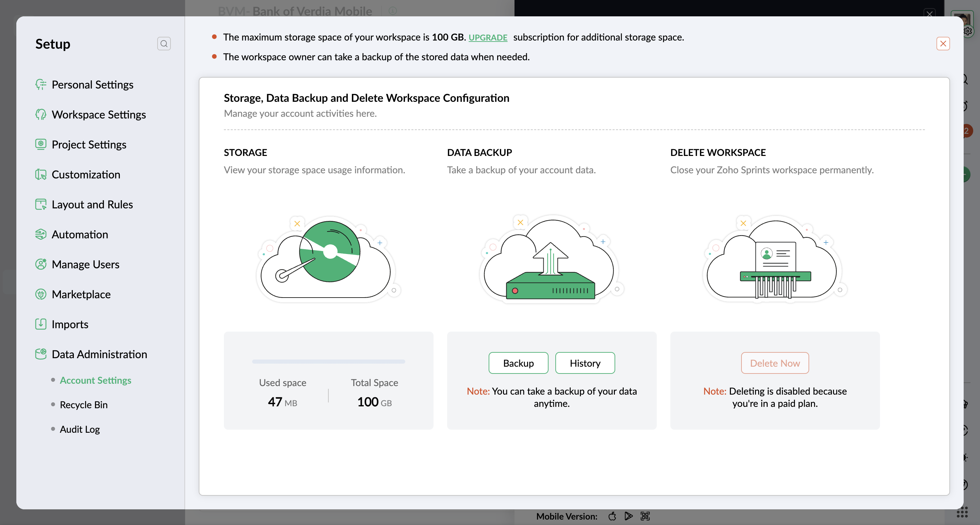This screenshot has height=525, width=980.
Task: Click the background close X behind dialog
Action: click(x=929, y=13)
